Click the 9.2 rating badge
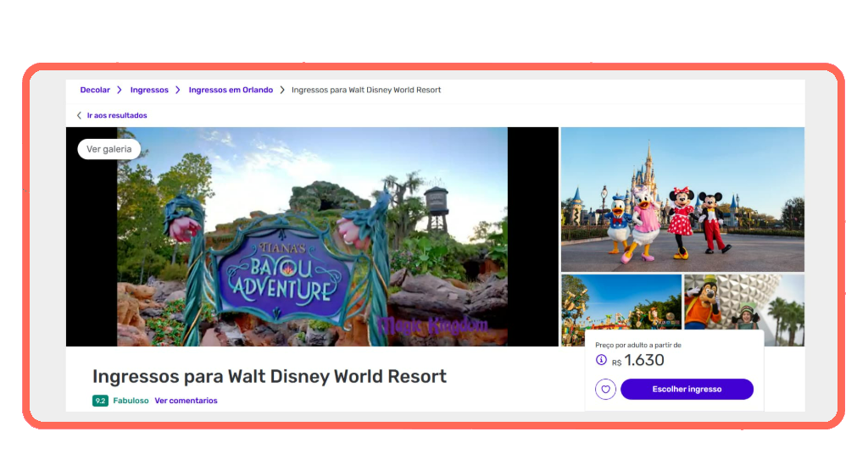Viewport: 868px width, 454px height. [100, 401]
